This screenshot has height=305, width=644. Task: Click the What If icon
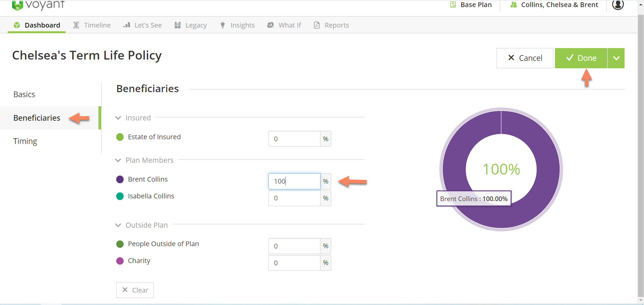[271, 25]
